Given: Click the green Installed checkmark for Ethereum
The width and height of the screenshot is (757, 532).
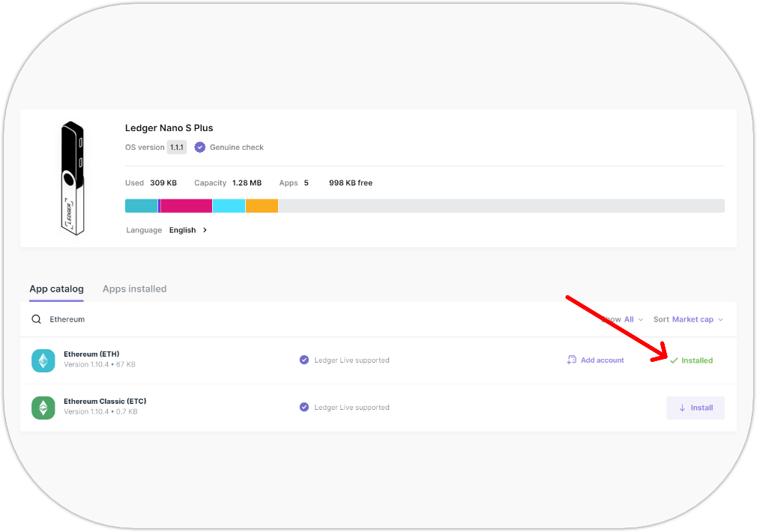Looking at the screenshot, I should click(674, 360).
